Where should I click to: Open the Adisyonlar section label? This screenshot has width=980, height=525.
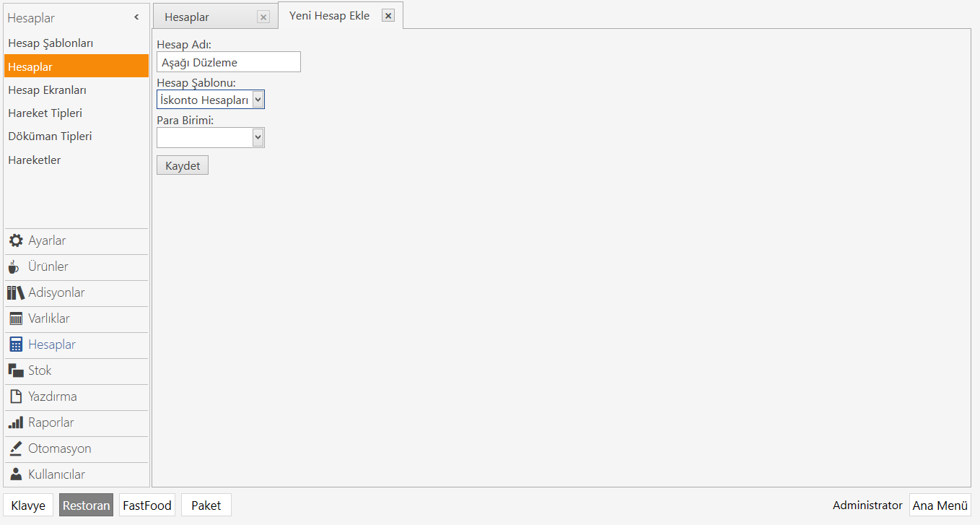click(x=56, y=292)
